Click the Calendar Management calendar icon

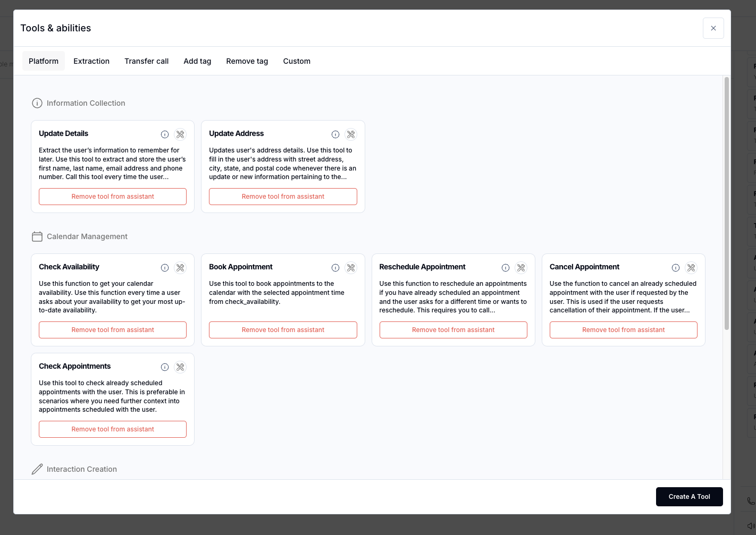[37, 236]
